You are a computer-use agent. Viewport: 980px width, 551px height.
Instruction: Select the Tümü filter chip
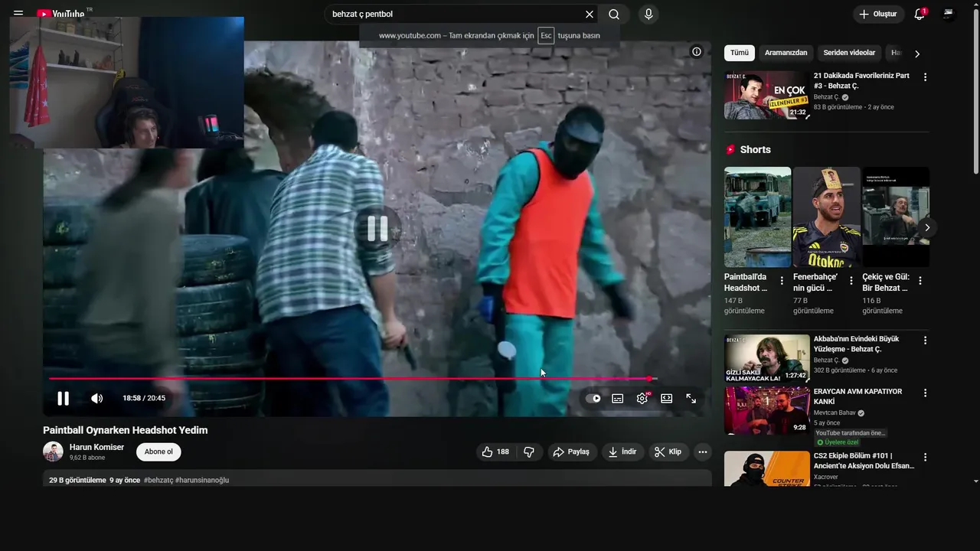tap(740, 53)
